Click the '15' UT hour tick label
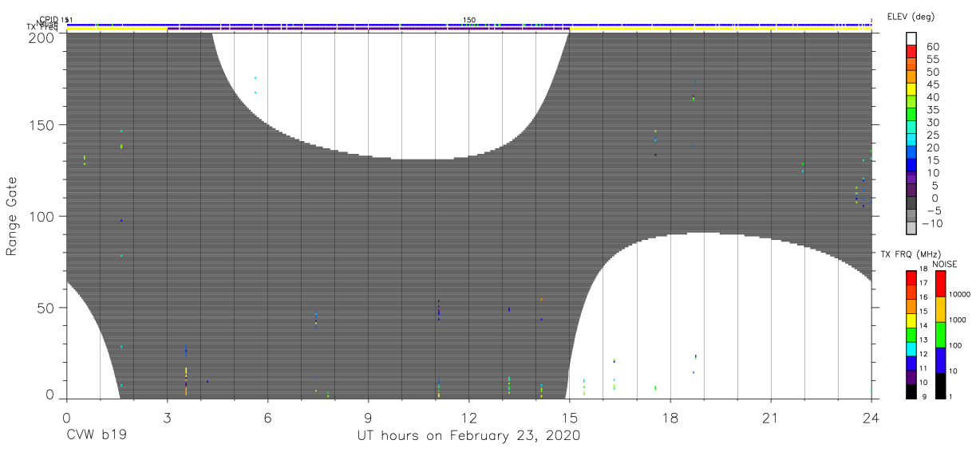 pos(569,418)
